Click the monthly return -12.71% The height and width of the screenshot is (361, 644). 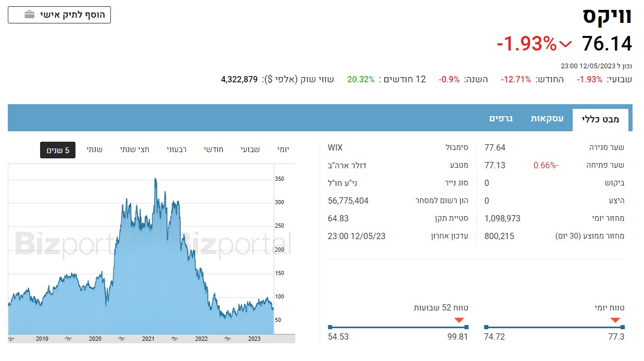point(516,79)
